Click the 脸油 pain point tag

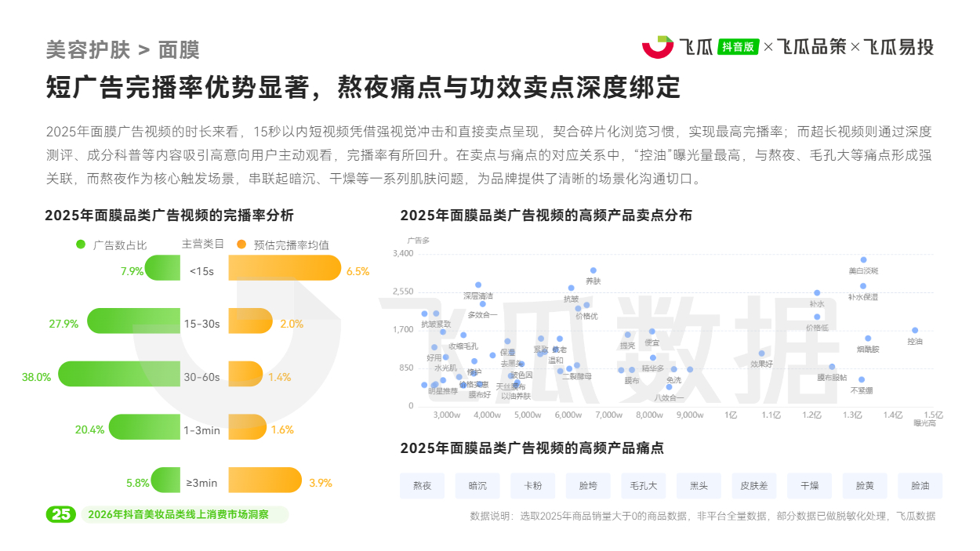click(x=920, y=486)
